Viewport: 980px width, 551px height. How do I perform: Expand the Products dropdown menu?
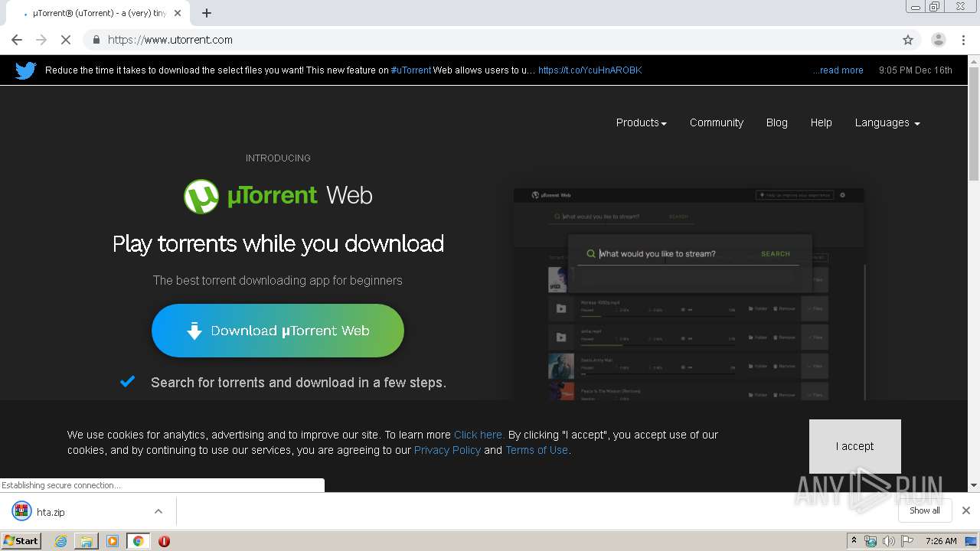click(x=641, y=122)
